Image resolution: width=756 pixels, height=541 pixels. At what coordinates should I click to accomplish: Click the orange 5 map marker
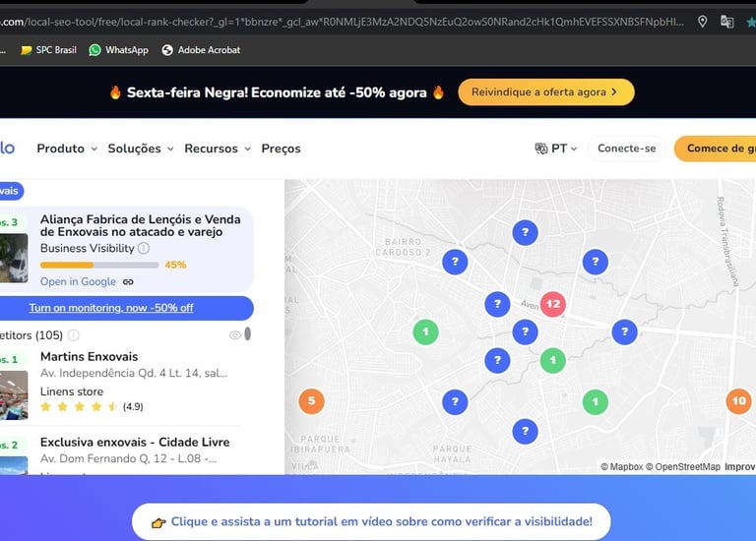311,400
